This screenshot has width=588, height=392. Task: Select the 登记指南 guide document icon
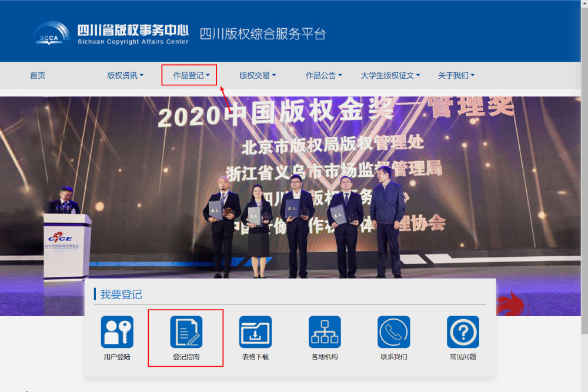pos(185,331)
